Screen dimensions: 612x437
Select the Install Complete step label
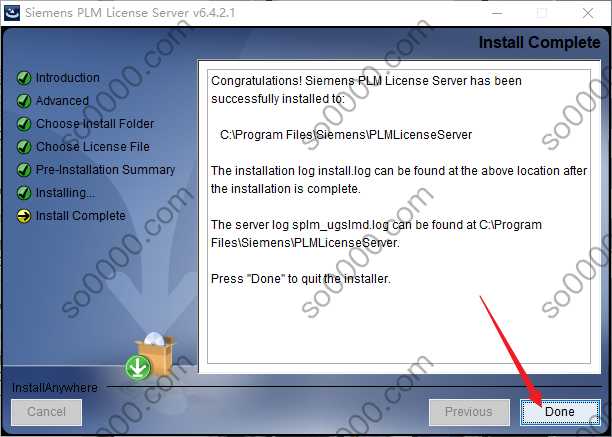(81, 216)
